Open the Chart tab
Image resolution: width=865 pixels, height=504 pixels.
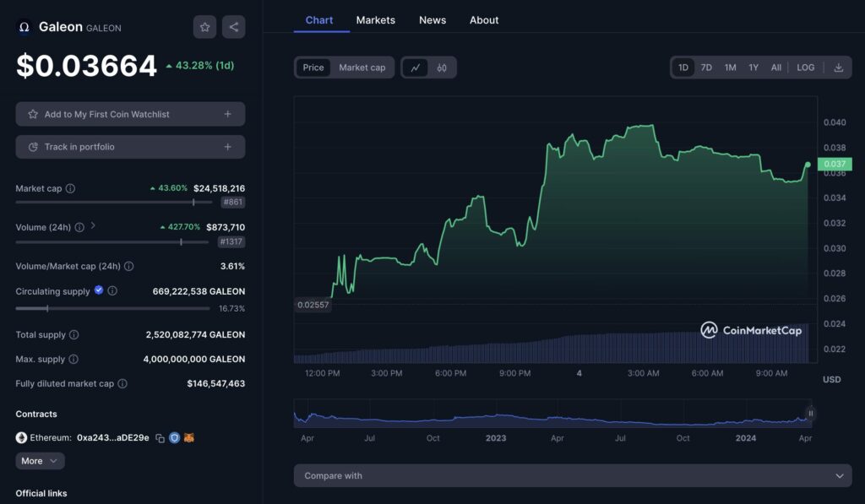tap(318, 20)
